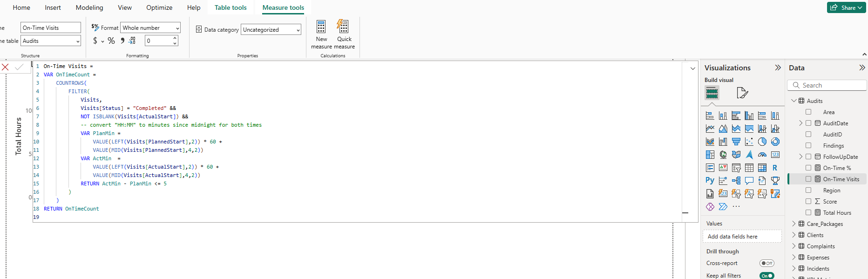Screen dimensions: 868x279
Task: Check the Region field checkbox
Action: [x=808, y=191]
